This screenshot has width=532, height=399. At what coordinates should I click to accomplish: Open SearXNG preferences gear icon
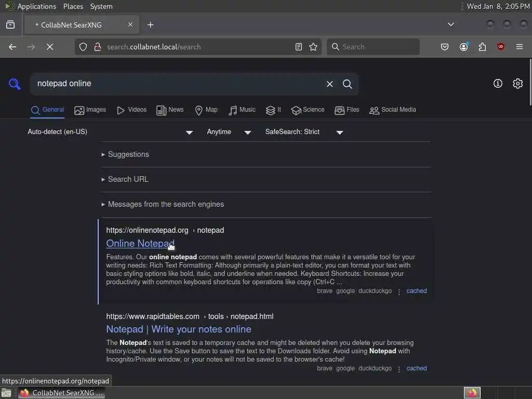point(518,84)
